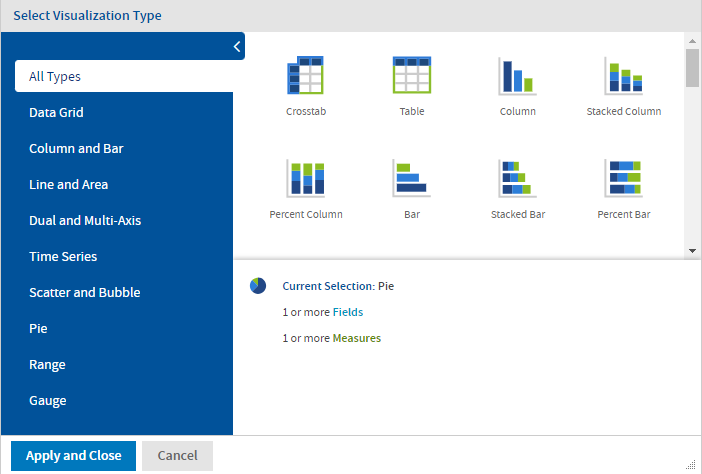Viewport: 702px width, 474px height.
Task: Click the Fields link text
Action: coord(347,312)
